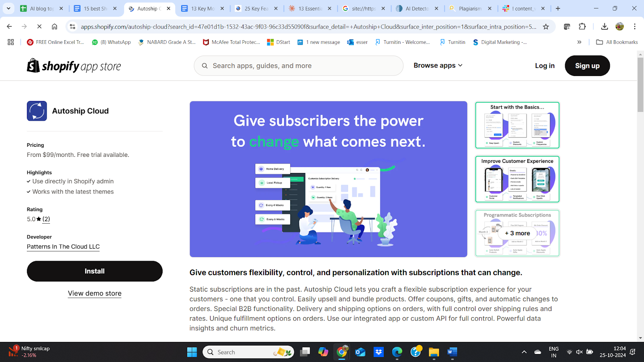Open the View demo store link
Viewport: 644px width, 362px height.
point(95,293)
